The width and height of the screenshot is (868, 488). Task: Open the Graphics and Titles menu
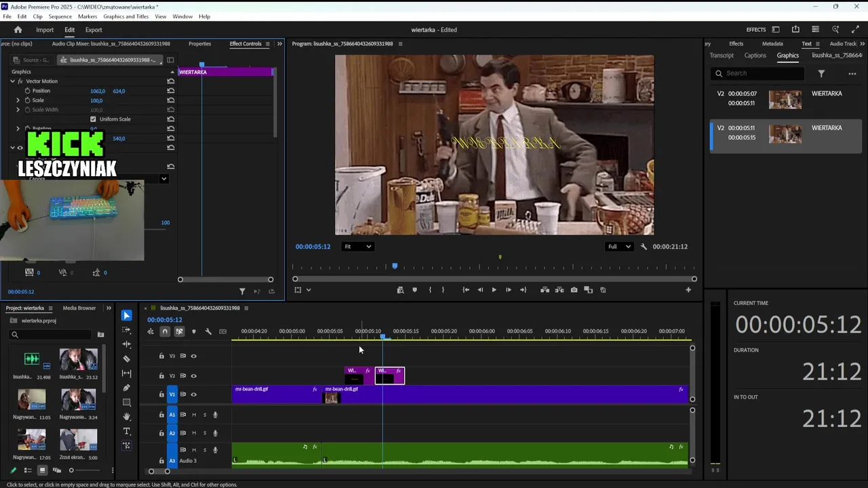pos(126,16)
